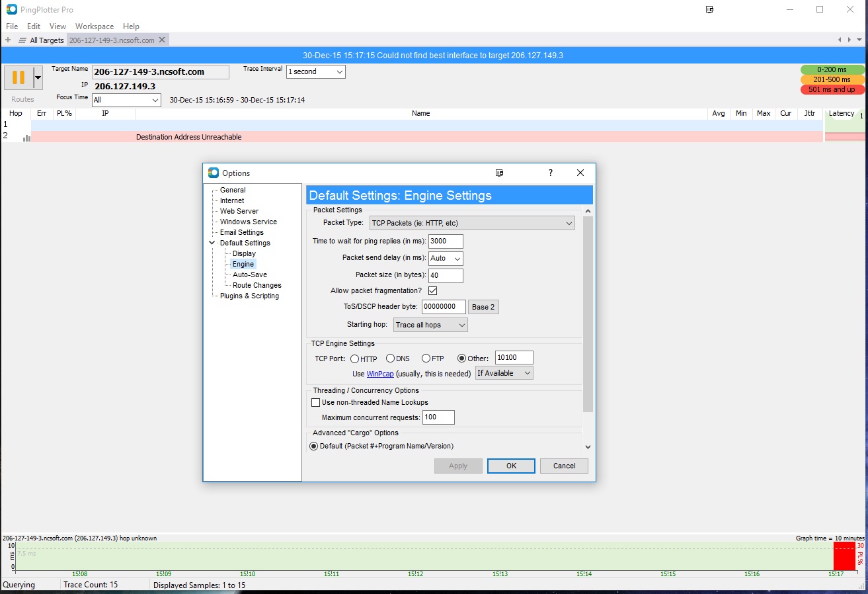The image size is (868, 594).
Task: Select Internet in the options tree
Action: [x=232, y=200]
